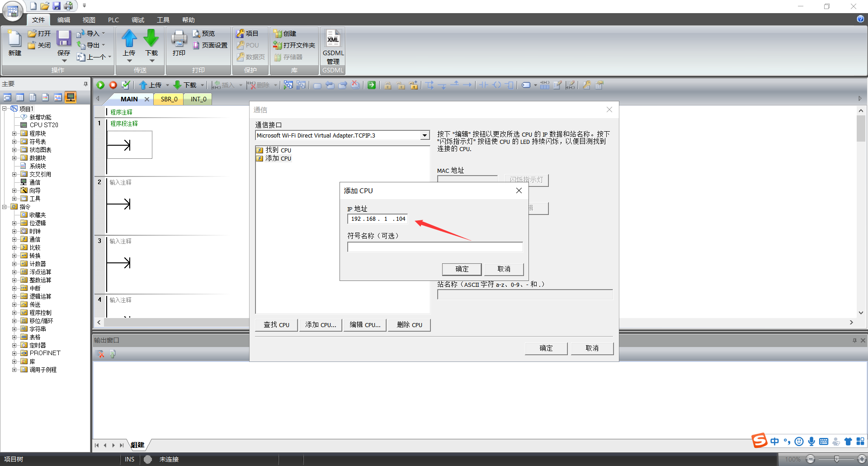Click 确定 in the 添加 CPU dialog
868x466 pixels.
(x=462, y=269)
